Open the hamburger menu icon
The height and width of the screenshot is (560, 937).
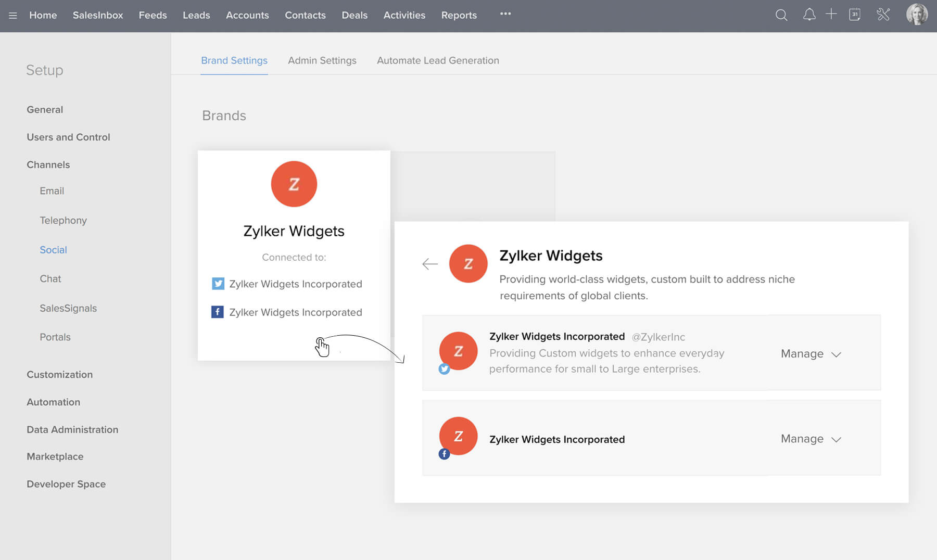pyautogui.click(x=13, y=16)
